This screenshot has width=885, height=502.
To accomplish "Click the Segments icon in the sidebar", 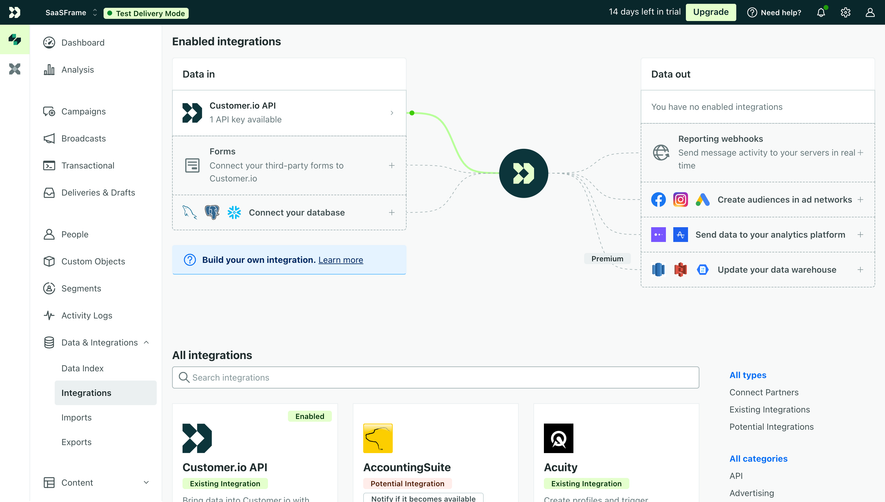I will coord(49,289).
